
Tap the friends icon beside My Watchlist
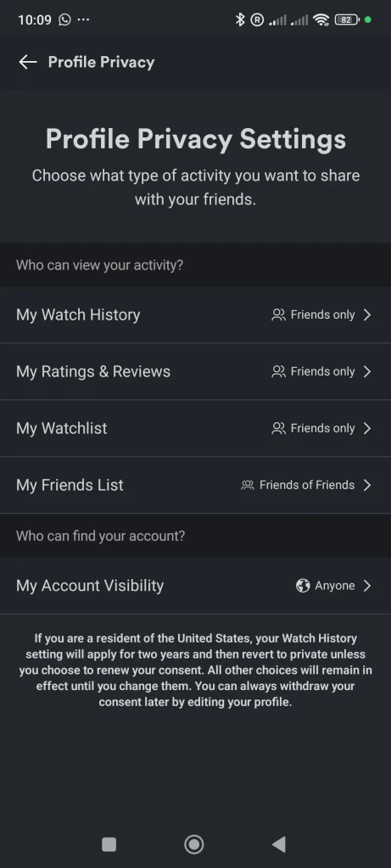pos(278,428)
